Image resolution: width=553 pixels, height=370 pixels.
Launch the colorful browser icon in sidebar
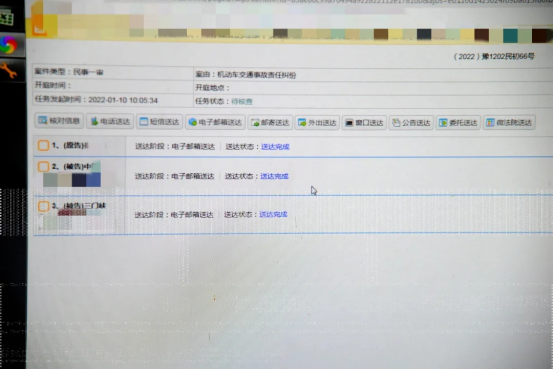coord(8,45)
